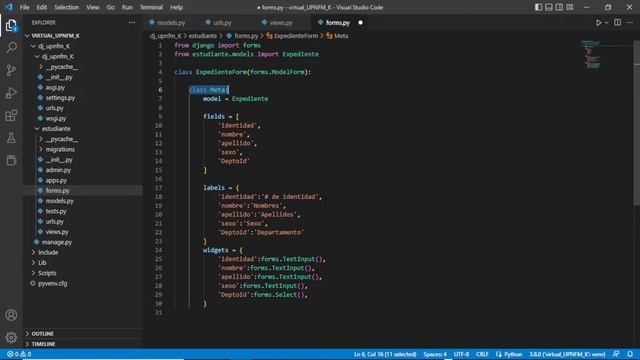Change indentation via Spaces: 4

(435, 354)
